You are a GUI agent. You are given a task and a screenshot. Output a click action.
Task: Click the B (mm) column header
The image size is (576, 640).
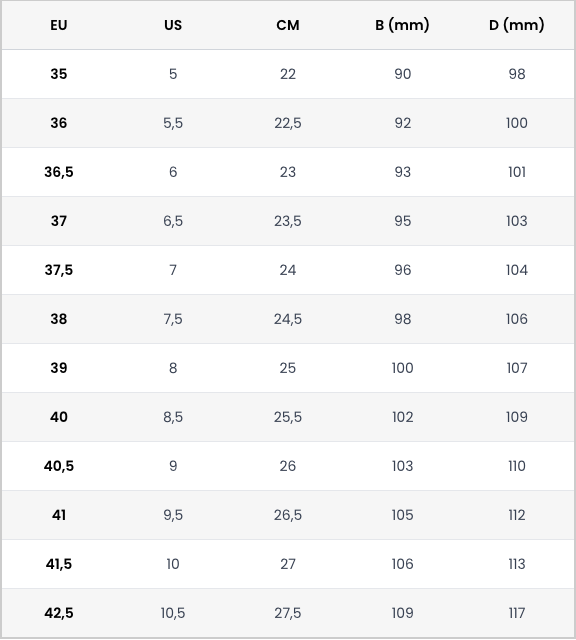pyautogui.click(x=402, y=25)
